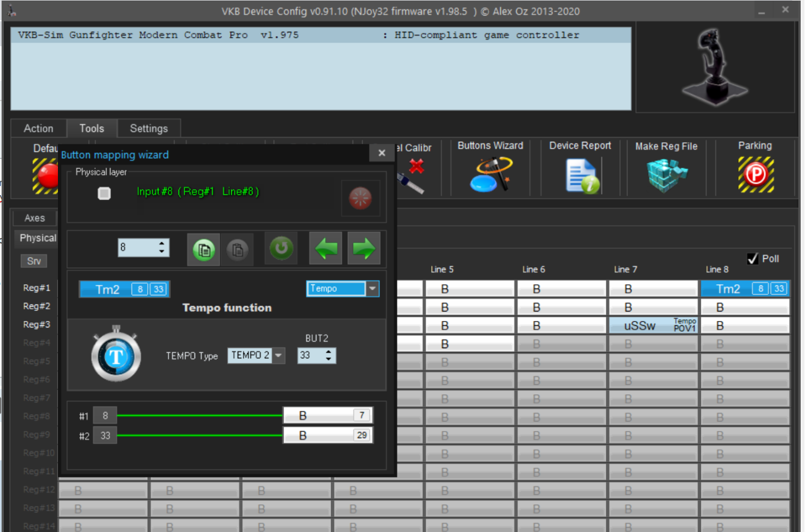Image resolution: width=806 pixels, height=532 pixels.
Task: Click the input number field showing 8
Action: point(137,248)
